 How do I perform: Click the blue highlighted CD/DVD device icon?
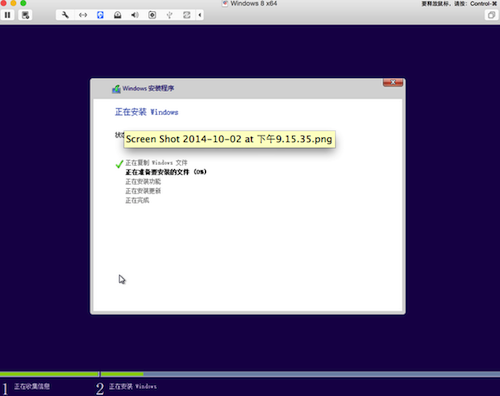(100, 15)
